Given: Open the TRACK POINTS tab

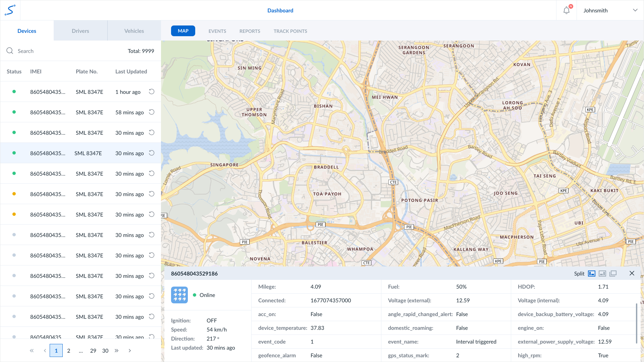Looking at the screenshot, I should pyautogui.click(x=290, y=31).
